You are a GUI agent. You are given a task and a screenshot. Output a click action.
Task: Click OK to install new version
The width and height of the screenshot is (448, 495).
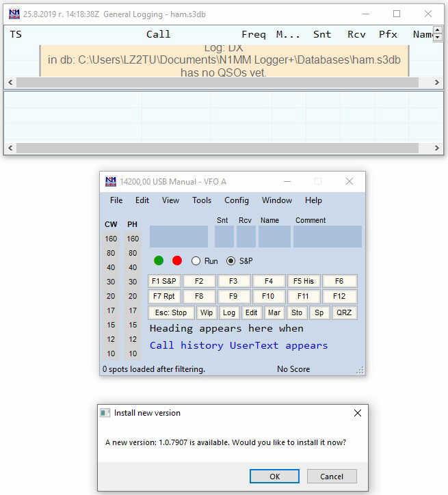[x=274, y=477]
